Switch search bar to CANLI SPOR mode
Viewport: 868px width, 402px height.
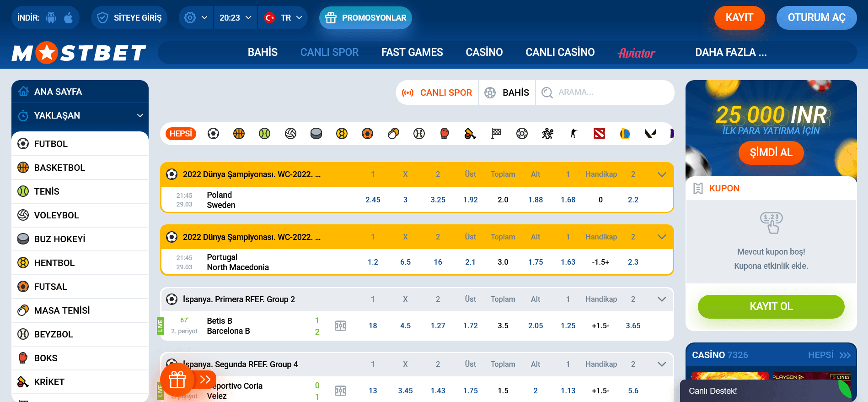pos(437,92)
